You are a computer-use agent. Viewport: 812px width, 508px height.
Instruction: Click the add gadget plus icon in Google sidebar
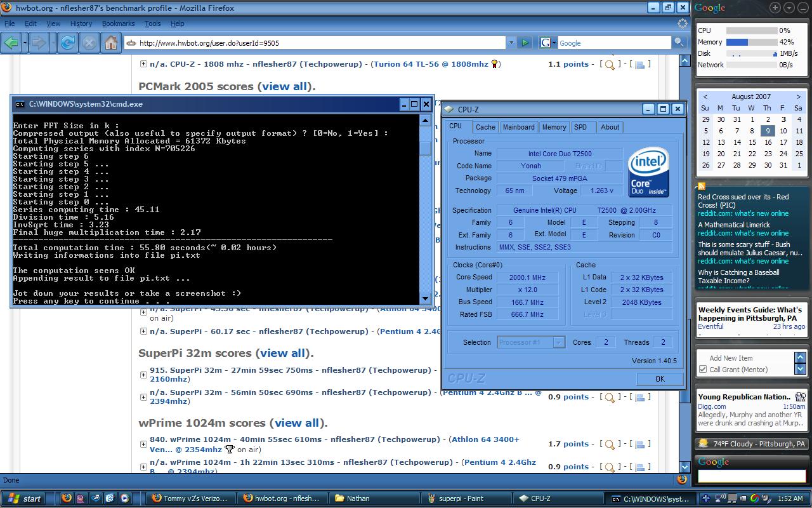pyautogui.click(x=775, y=8)
